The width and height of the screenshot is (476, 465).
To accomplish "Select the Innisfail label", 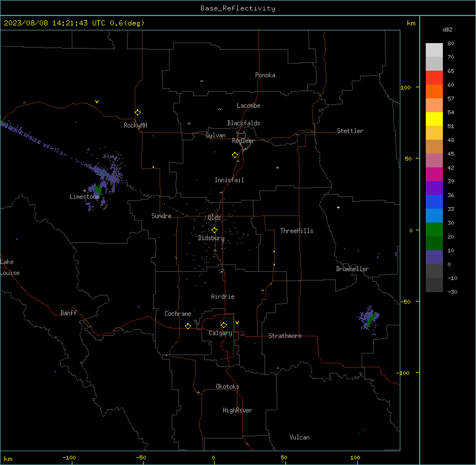I will (x=229, y=180).
